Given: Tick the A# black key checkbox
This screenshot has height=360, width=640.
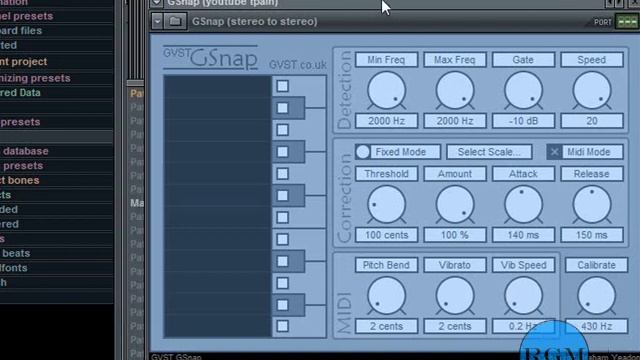Looking at the screenshot, I should click(x=282, y=108).
